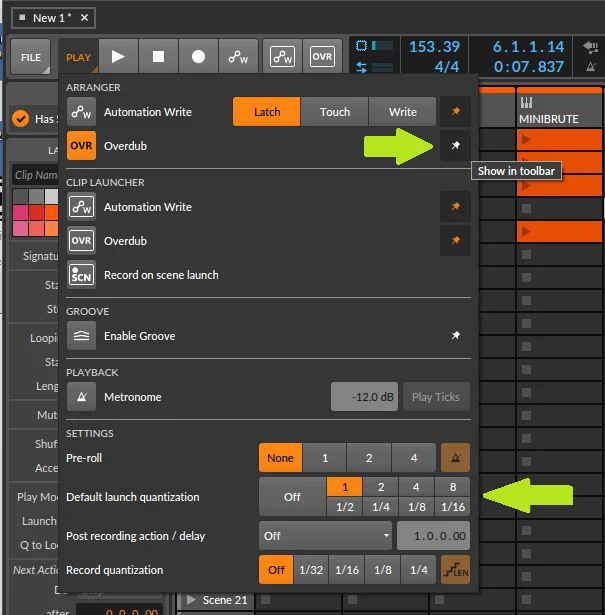The width and height of the screenshot is (605, 615).
Task: Select the MINIBRUTE track header
Action: pyautogui.click(x=559, y=110)
